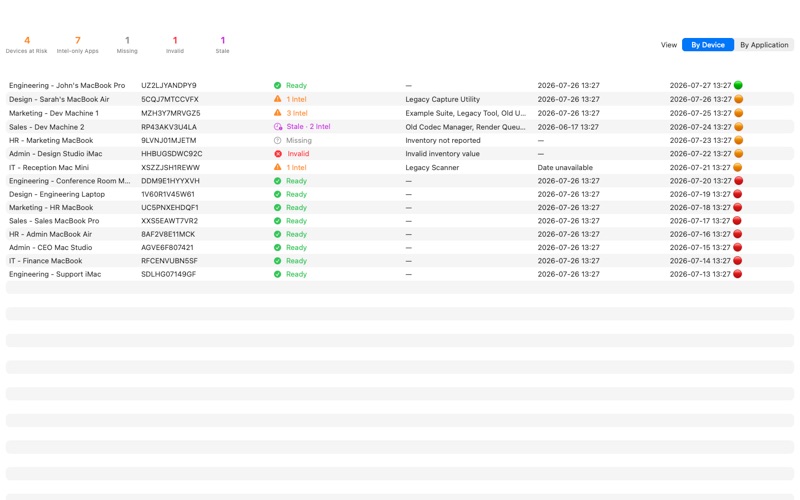
Task: Select serial number MZH3Y7MRVGZ5
Action: tap(170, 113)
